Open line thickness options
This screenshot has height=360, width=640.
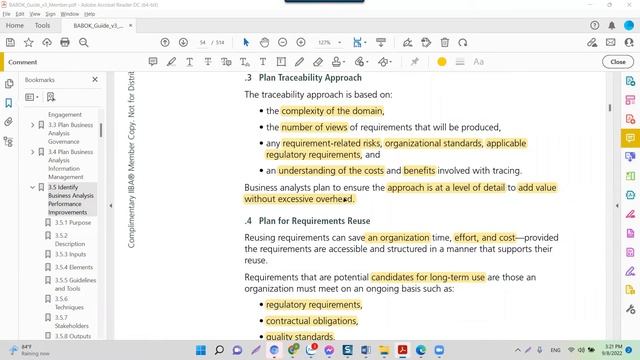[x=460, y=62]
